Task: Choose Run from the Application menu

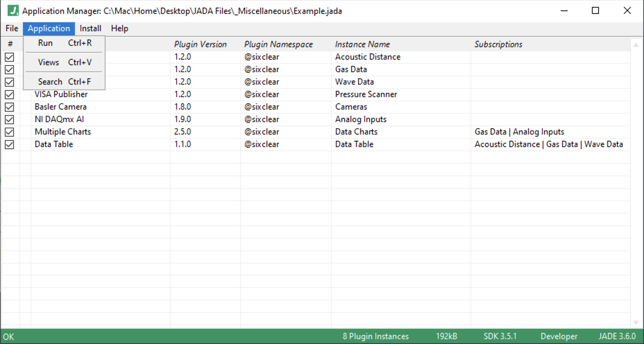Action: (x=64, y=43)
